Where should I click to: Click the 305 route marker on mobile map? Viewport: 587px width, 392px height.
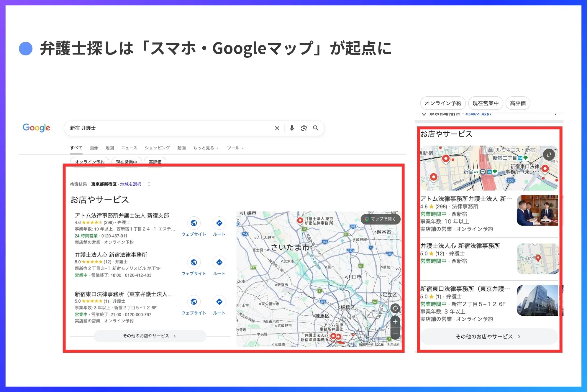coord(511,180)
